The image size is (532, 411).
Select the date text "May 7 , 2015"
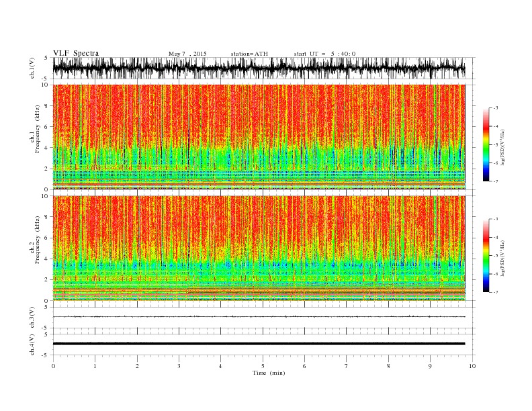(187, 54)
